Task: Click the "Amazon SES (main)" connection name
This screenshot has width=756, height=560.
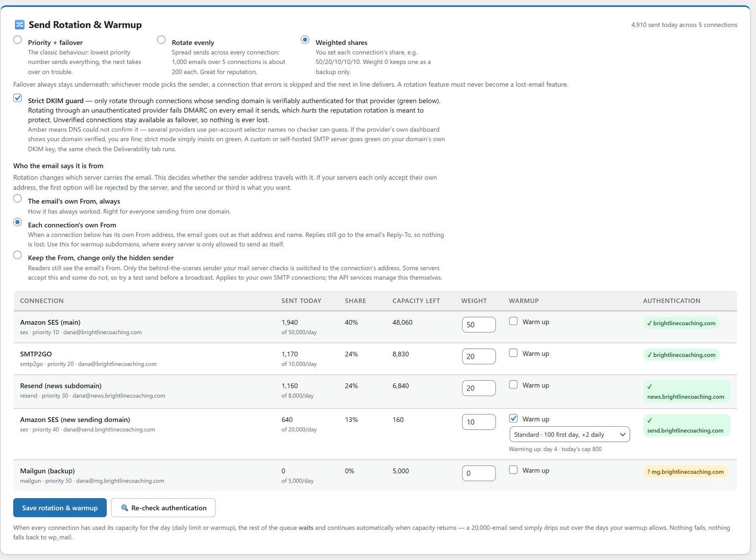Action: click(x=50, y=322)
